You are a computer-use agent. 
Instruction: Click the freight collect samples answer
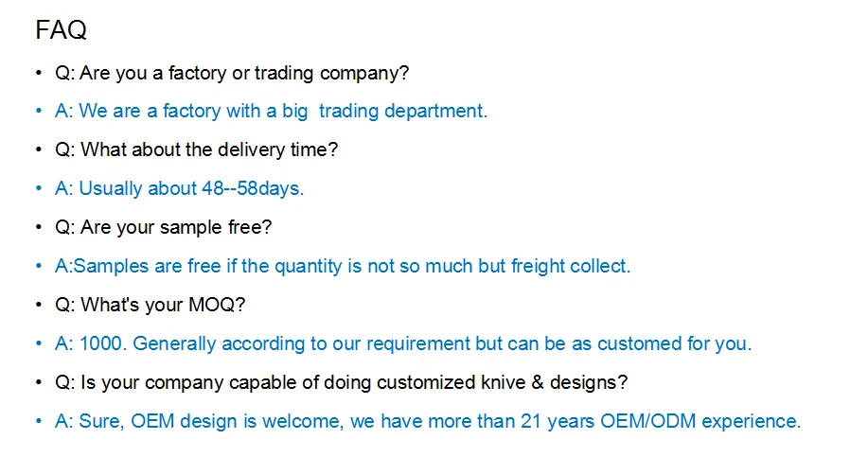343,266
